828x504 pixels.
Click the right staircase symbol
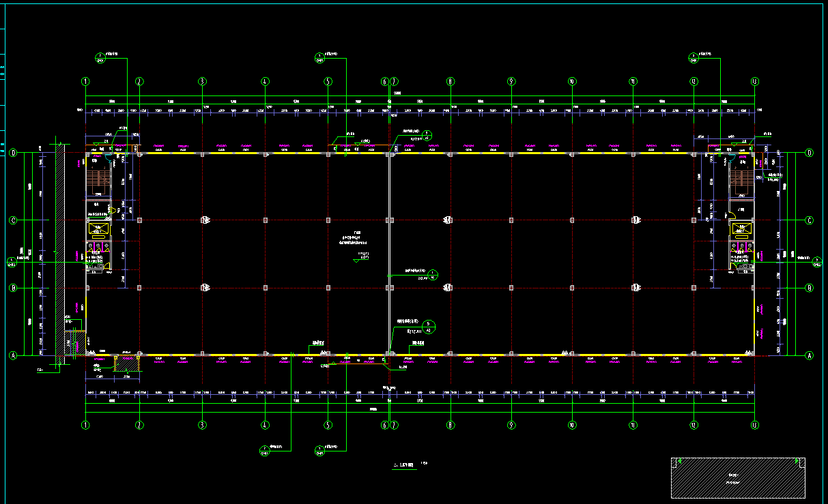(740, 179)
